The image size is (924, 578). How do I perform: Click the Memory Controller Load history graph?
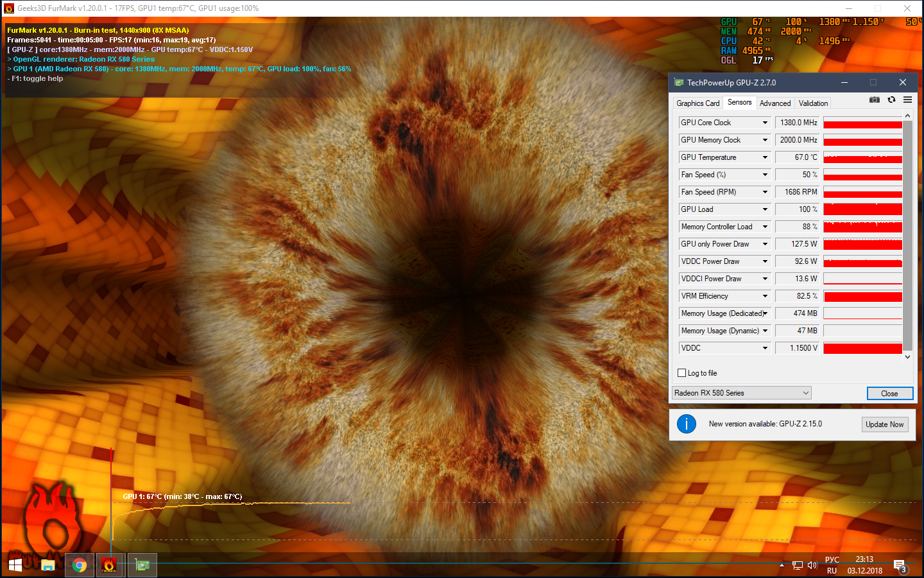point(863,227)
